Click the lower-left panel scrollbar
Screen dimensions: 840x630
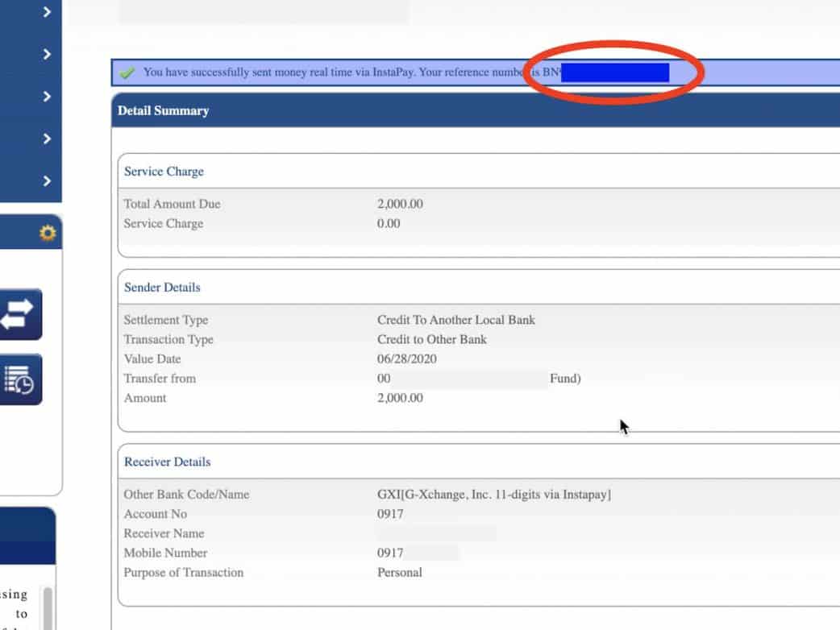click(x=48, y=608)
